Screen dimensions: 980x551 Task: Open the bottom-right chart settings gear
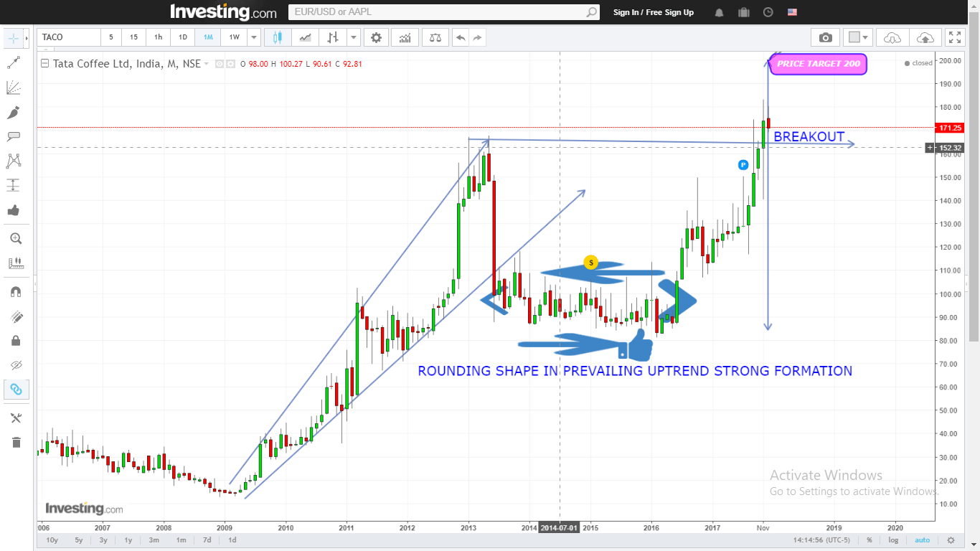pos(951,540)
